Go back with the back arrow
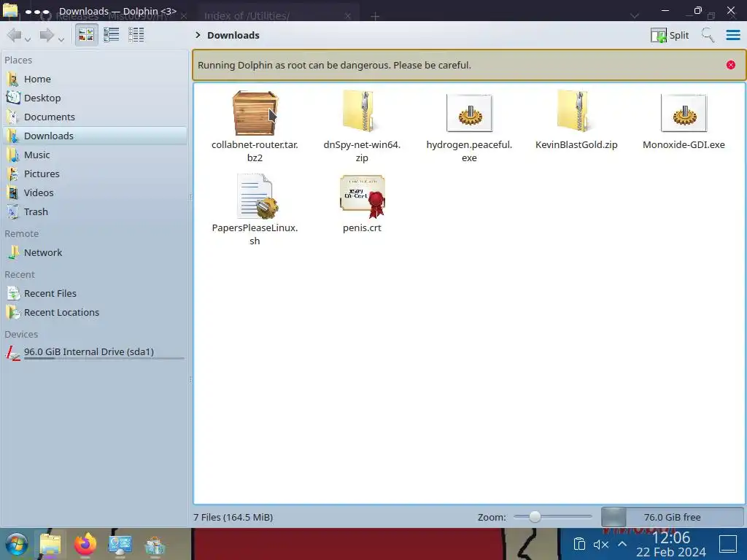This screenshot has height=560, width=747. coord(15,35)
